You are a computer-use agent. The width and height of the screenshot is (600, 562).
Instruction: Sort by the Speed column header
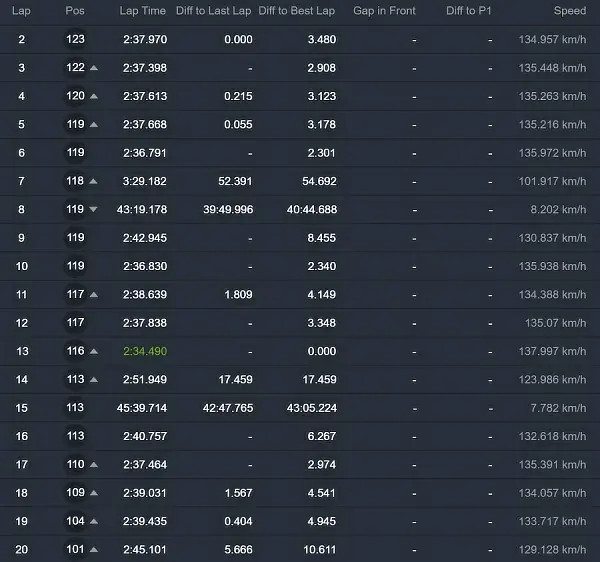click(x=570, y=11)
